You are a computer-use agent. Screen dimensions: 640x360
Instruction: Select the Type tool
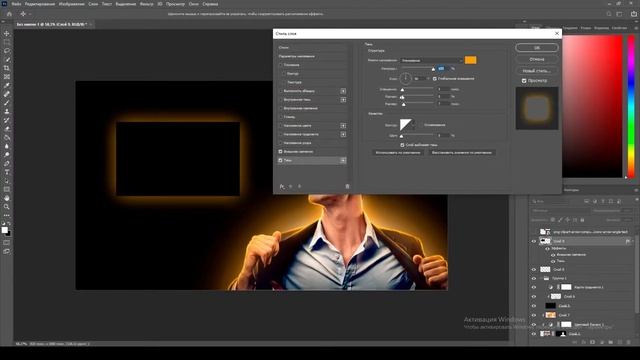tap(7, 172)
